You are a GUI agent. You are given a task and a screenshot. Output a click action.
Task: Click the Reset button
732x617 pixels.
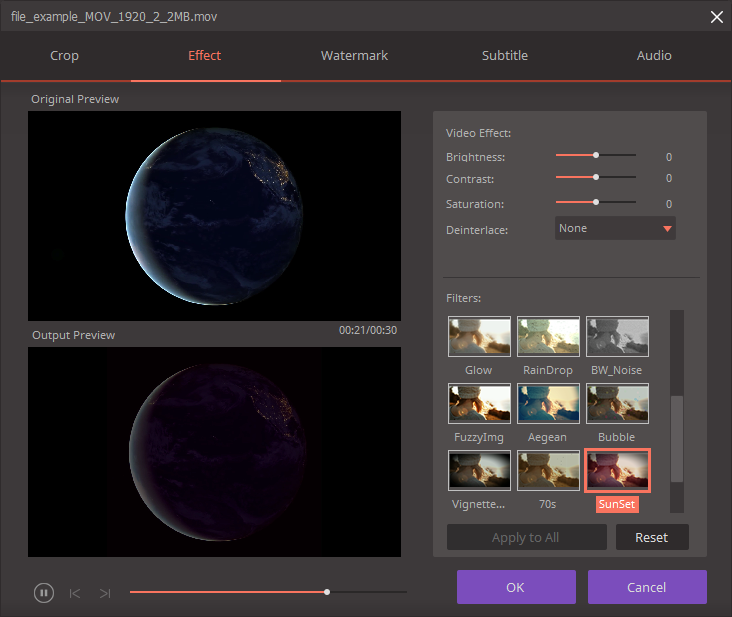(x=651, y=537)
